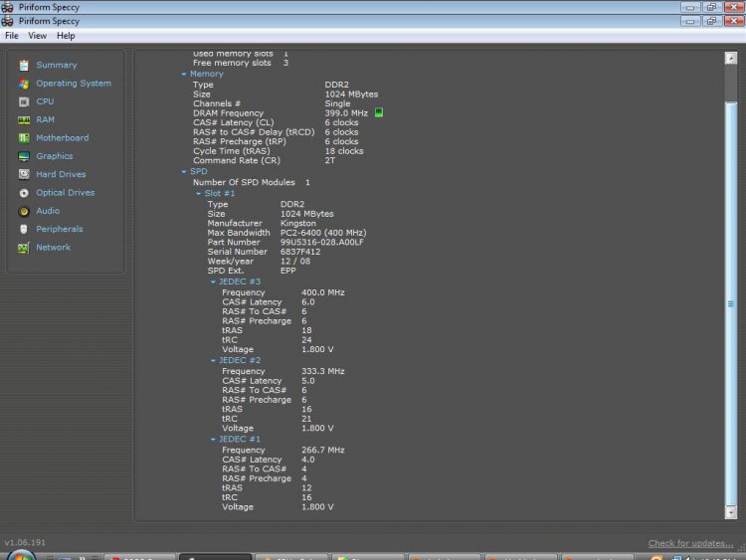
Task: Click JEDEC #1 frequency 266.7 MHz
Action: pos(323,451)
